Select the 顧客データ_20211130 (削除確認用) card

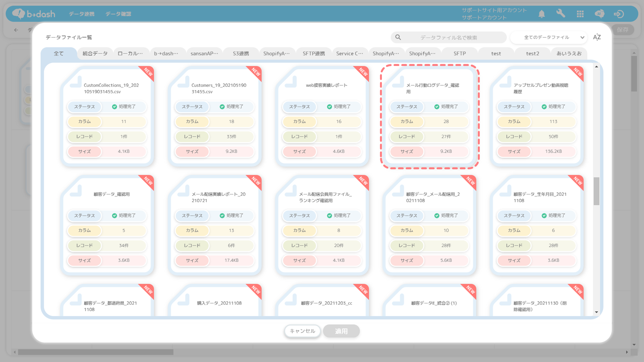[537, 300]
